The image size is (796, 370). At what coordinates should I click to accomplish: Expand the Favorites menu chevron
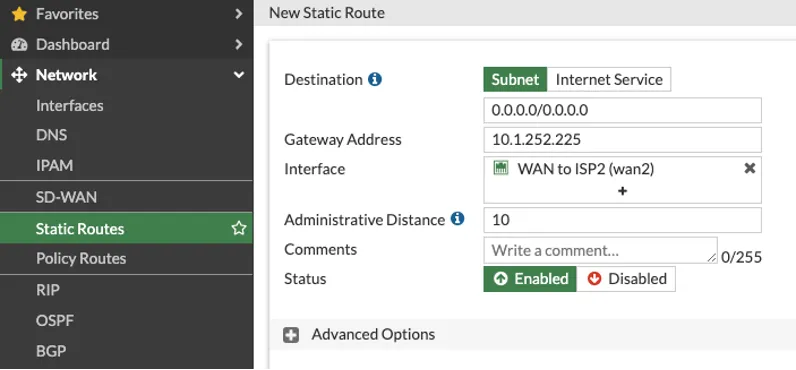tap(239, 14)
